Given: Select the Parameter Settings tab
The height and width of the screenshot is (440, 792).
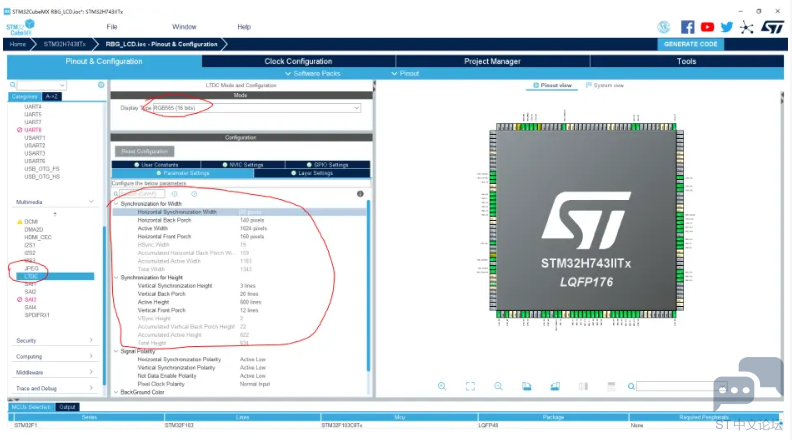Looking at the screenshot, I should [x=182, y=173].
